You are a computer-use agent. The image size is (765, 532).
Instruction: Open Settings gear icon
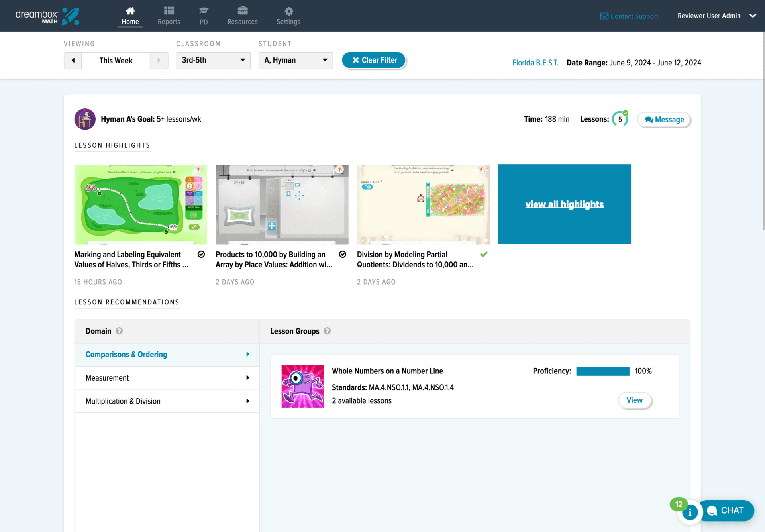point(288,11)
